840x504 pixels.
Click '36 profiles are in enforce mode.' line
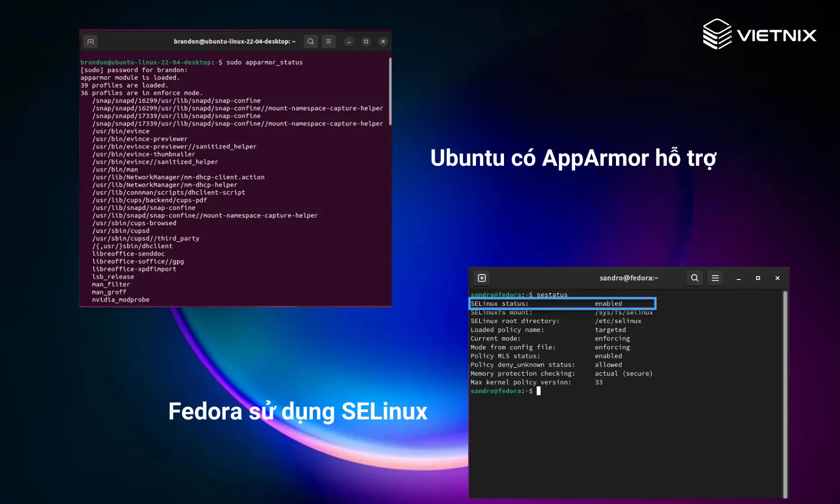142,93
